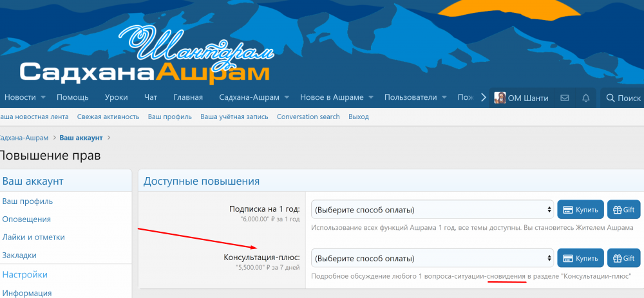Image resolution: width=644 pixels, height=298 pixels.
Task: Click the Доступные повышения heading
Action: click(202, 182)
